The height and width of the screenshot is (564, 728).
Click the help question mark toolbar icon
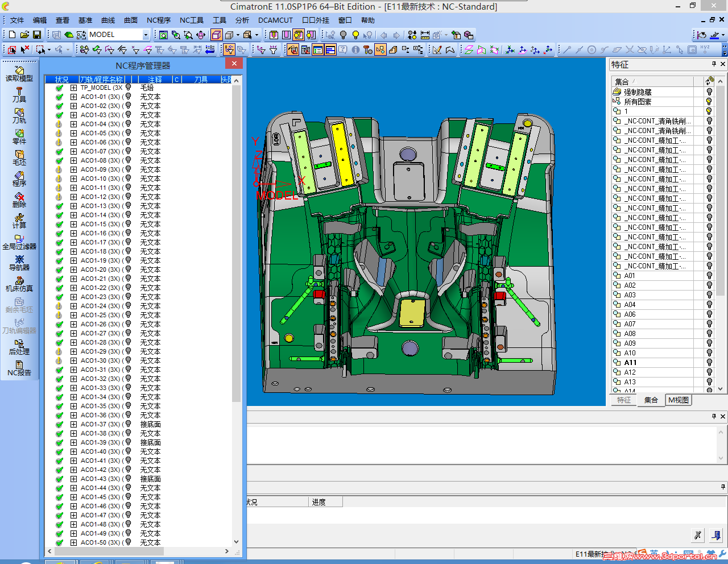pyautogui.click(x=343, y=49)
